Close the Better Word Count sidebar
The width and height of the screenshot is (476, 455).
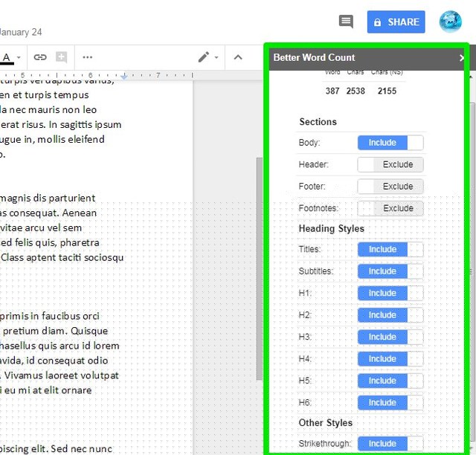coord(461,58)
